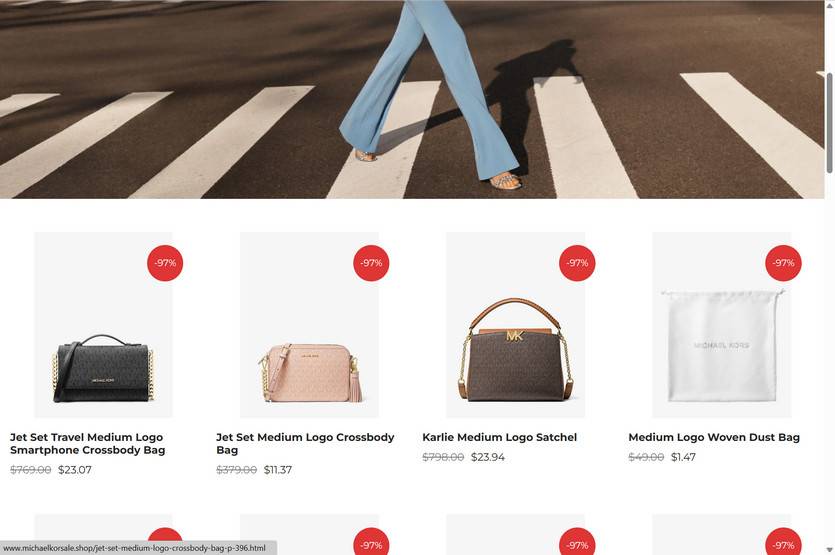This screenshot has width=835, height=555.
Task: Click the -97% badge on Jet Set Travel bag
Action: click(165, 263)
